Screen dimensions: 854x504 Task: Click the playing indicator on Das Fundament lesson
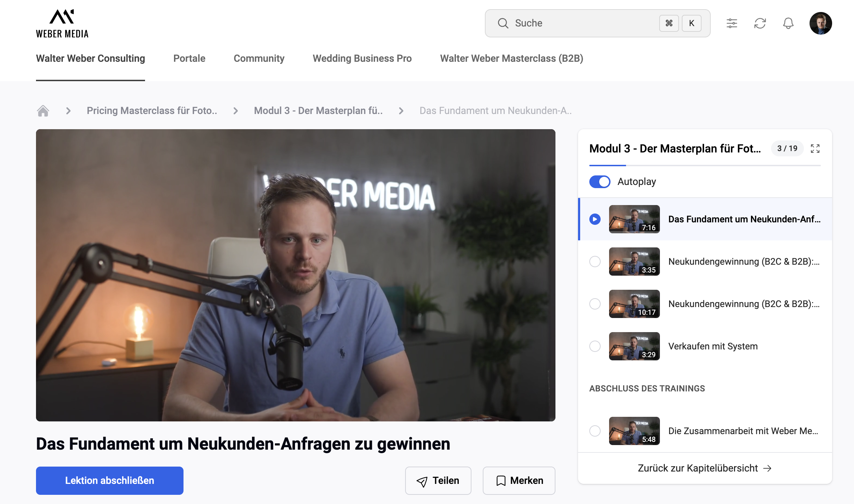point(595,219)
